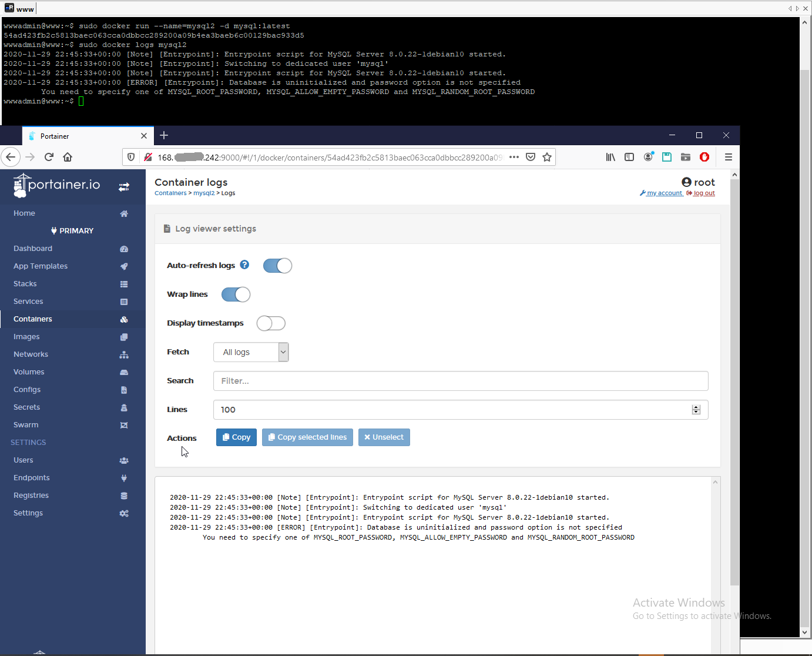Click the log out link
Image resolution: width=812 pixels, height=656 pixels.
click(x=701, y=193)
